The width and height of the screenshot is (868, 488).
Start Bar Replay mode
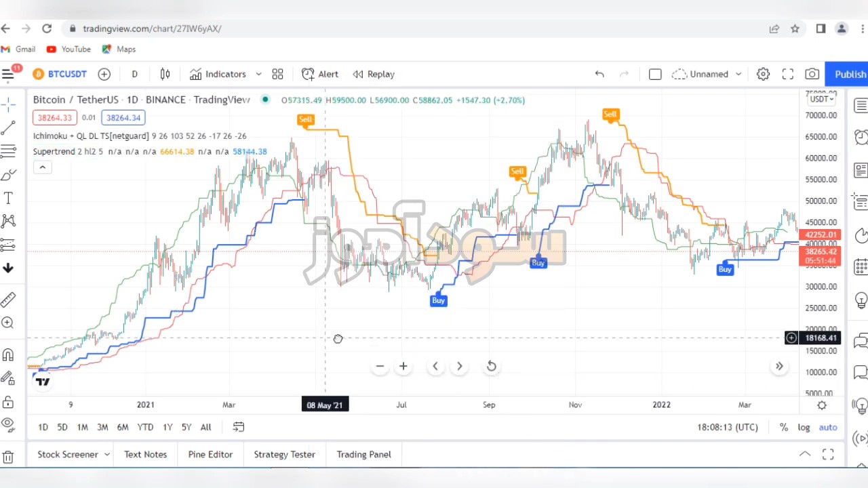coord(374,74)
